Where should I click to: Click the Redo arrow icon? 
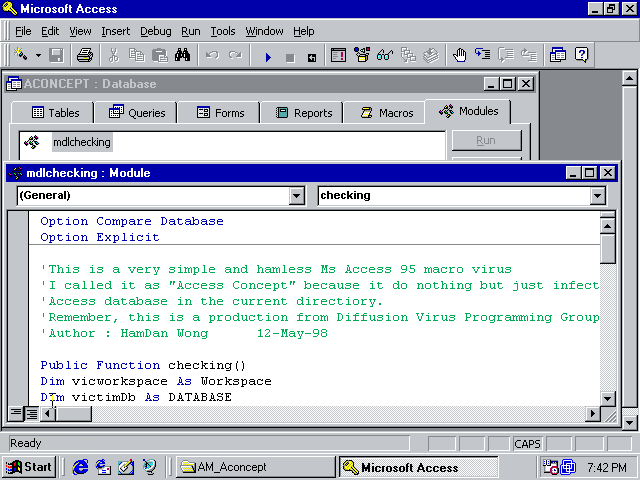click(235, 55)
